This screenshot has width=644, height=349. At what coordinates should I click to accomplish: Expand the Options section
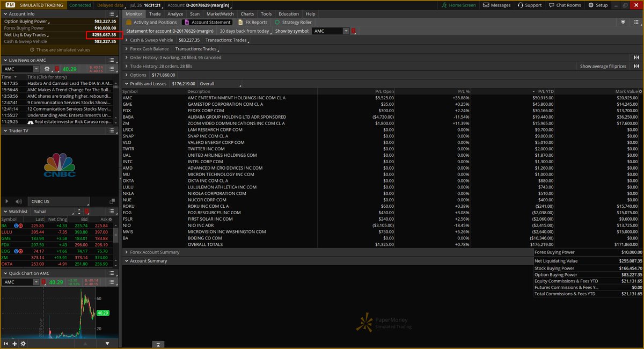[126, 75]
